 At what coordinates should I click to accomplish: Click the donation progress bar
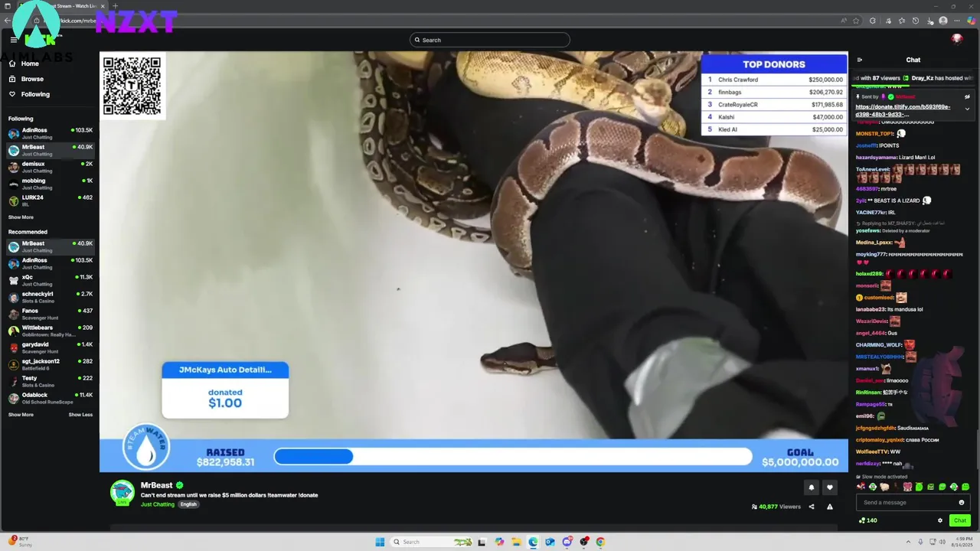(513, 457)
